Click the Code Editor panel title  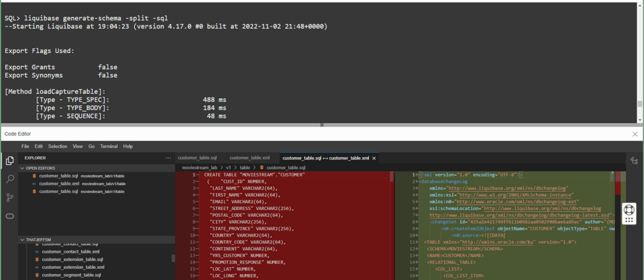(x=18, y=134)
